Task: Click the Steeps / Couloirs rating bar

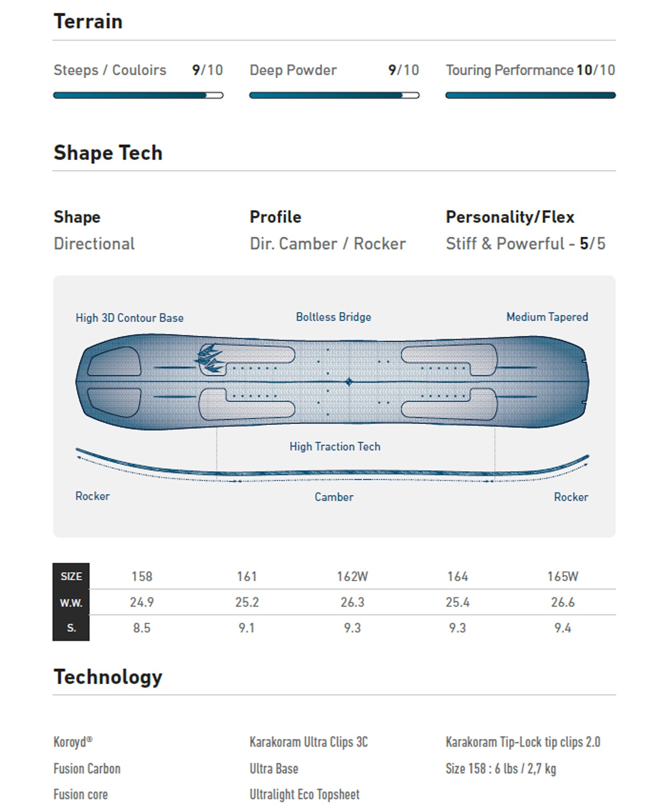Action: pyautogui.click(x=138, y=95)
